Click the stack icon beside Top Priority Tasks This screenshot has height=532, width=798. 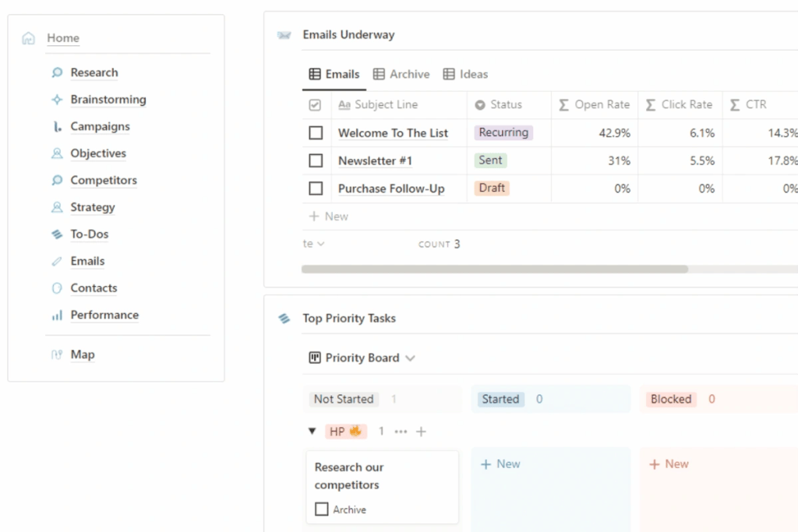(x=284, y=319)
